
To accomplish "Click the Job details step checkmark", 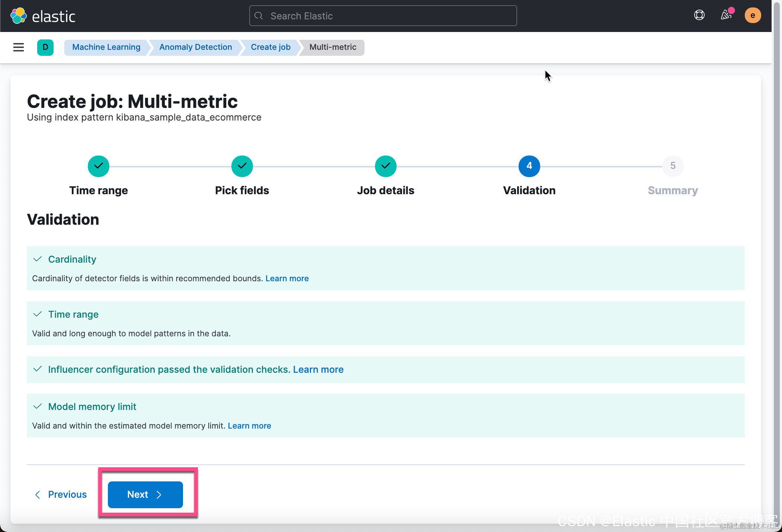I will tap(386, 166).
